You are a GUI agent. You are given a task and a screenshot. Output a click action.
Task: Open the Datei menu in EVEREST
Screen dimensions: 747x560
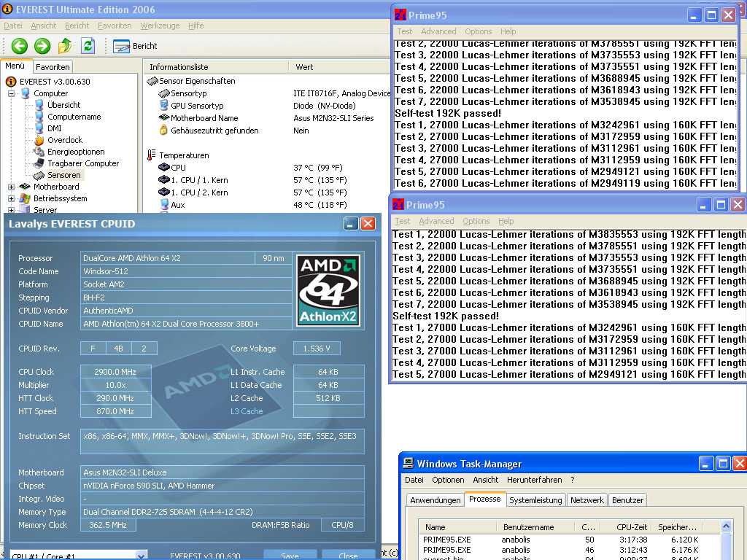point(13,26)
